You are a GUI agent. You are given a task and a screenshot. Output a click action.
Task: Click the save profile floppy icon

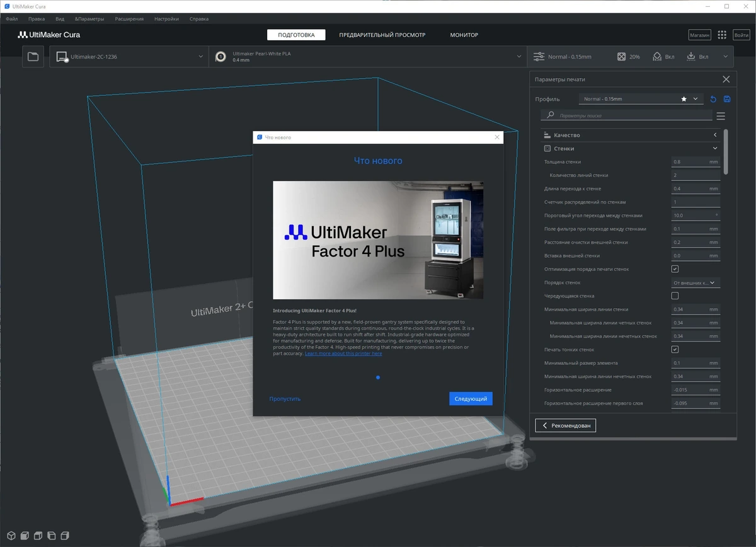(x=727, y=99)
